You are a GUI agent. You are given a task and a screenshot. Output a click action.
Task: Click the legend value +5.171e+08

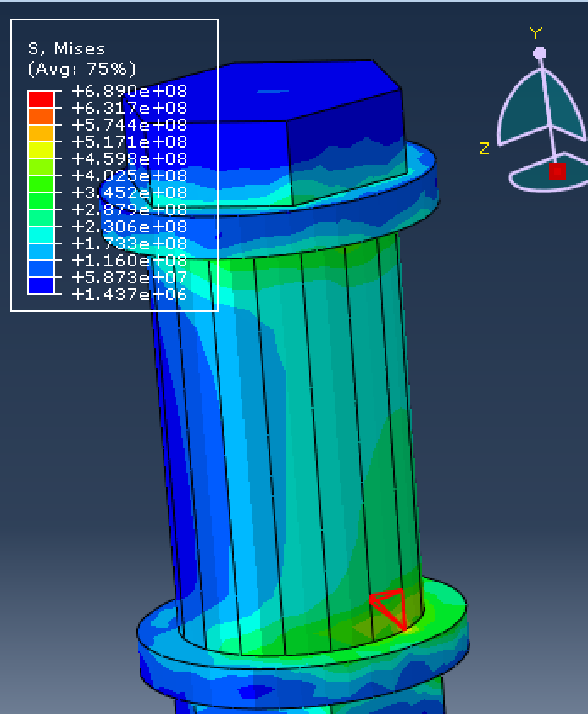[x=130, y=142]
